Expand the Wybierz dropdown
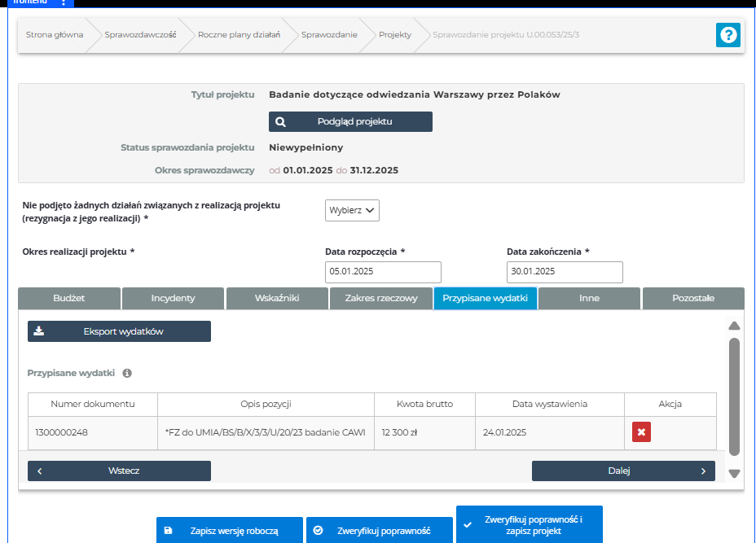This screenshot has height=543, width=756. (352, 210)
